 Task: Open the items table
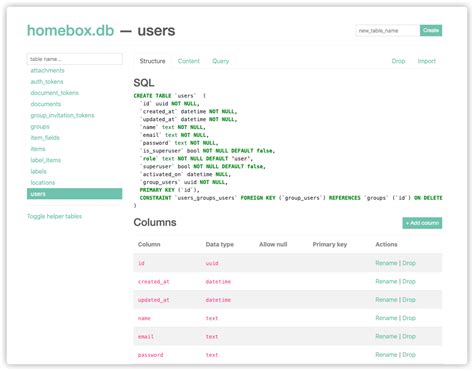(38, 149)
